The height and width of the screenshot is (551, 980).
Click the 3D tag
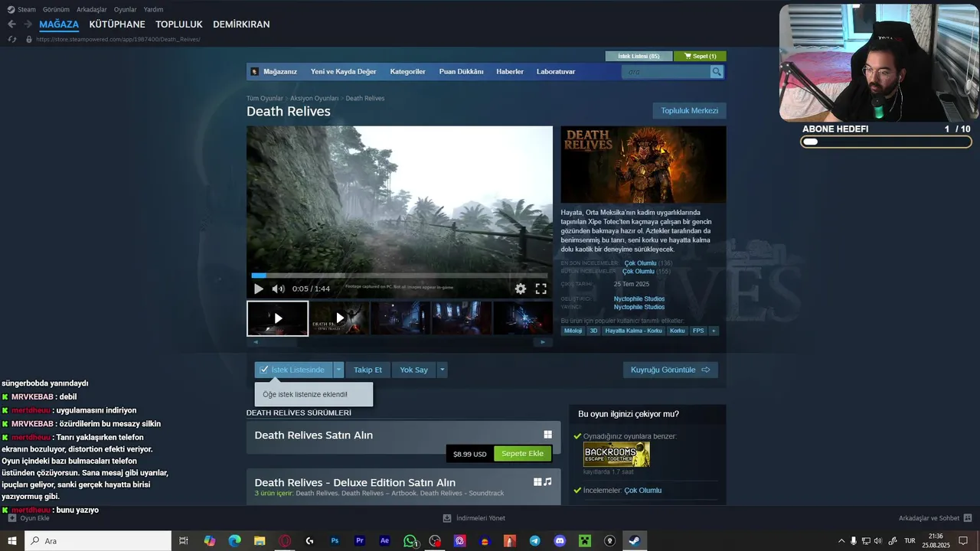click(x=593, y=331)
